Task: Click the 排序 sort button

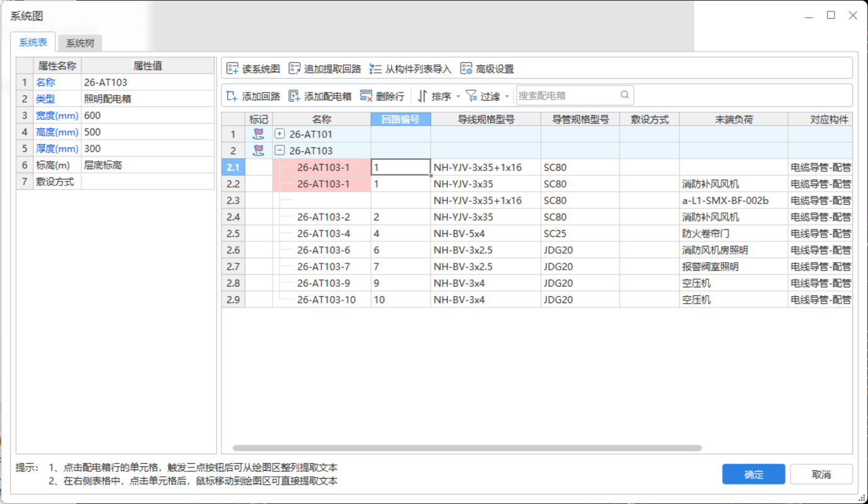Action: tap(435, 96)
